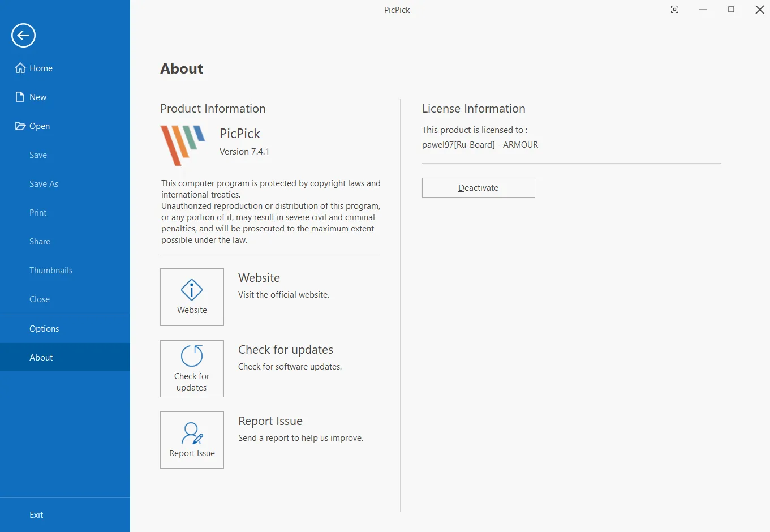770x532 pixels.
Task: Click the 'About' page heading
Action: tap(182, 68)
